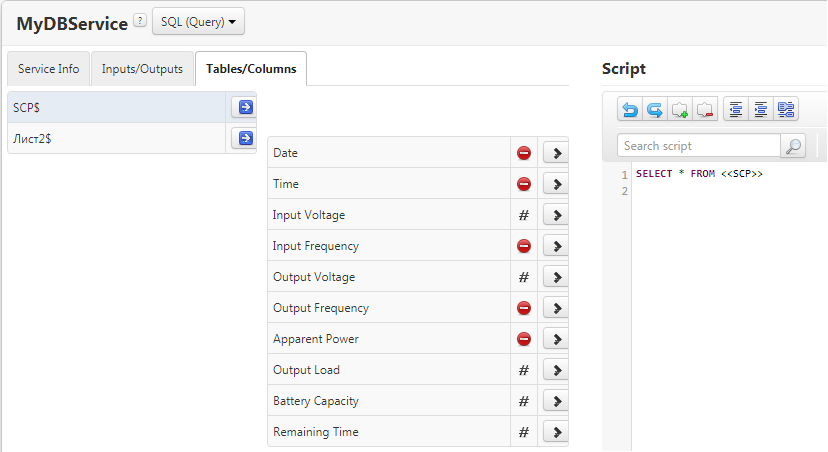Click the decrease indent icon
This screenshot has height=452, width=828.
pos(735,109)
